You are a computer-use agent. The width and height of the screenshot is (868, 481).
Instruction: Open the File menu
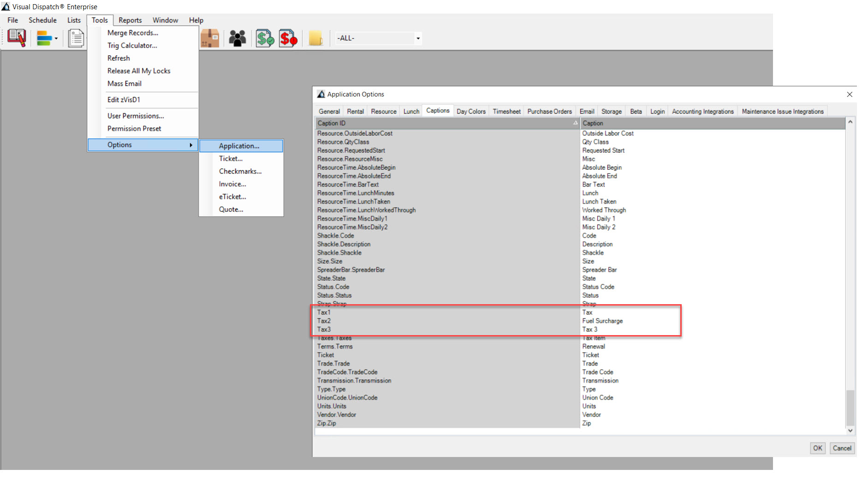pos(13,20)
